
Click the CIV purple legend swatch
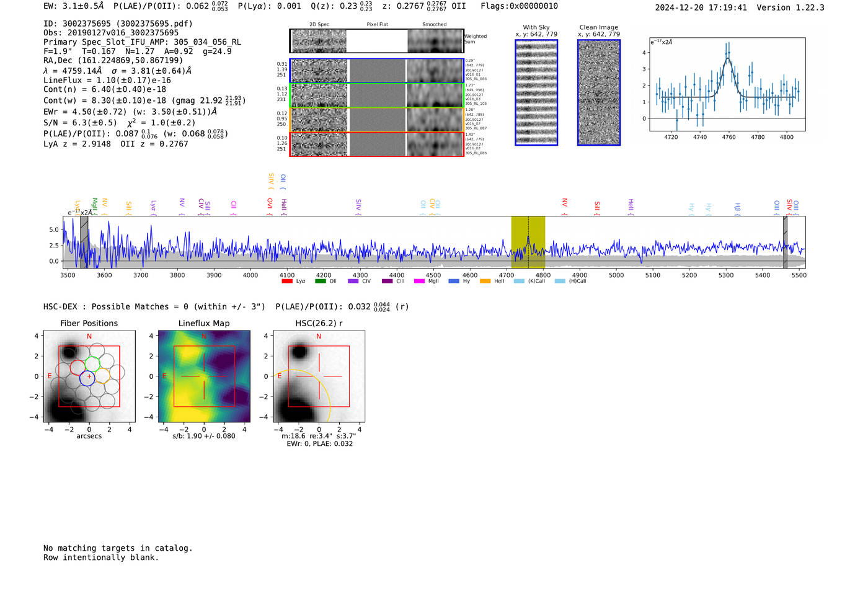pos(353,282)
